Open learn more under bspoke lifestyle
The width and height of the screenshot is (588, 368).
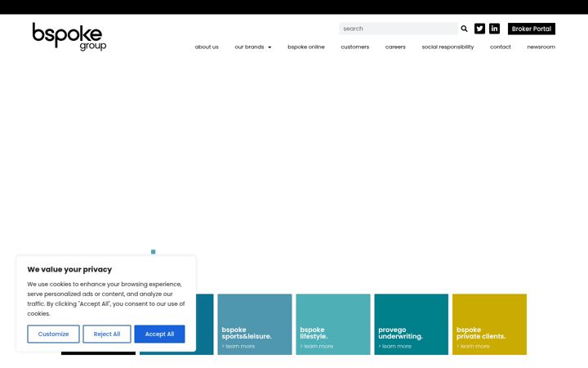point(317,346)
